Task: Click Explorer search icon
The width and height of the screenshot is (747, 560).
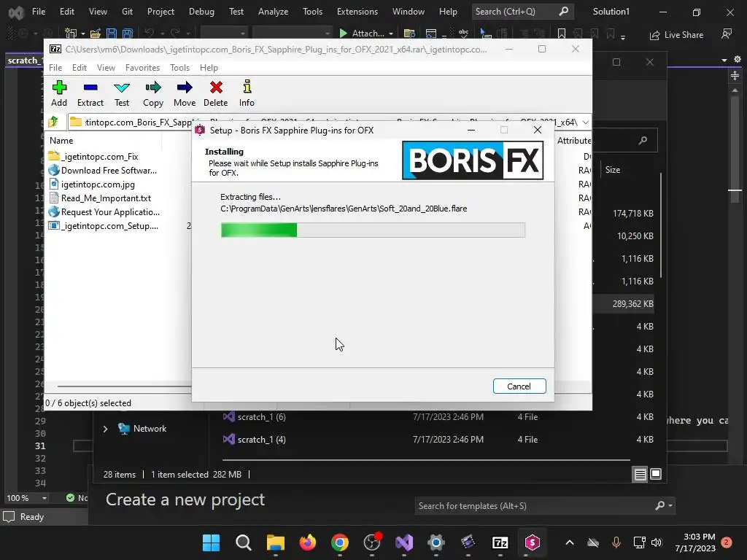Action: 643,141
